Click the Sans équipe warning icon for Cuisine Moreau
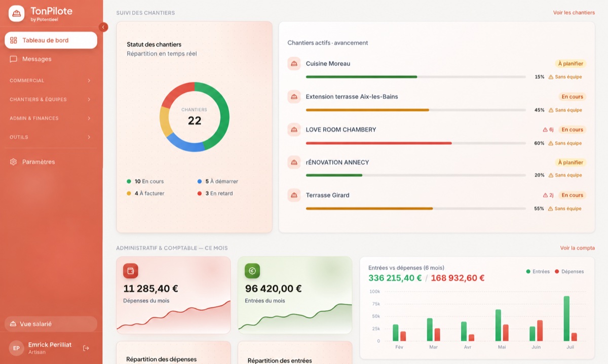 [551, 77]
